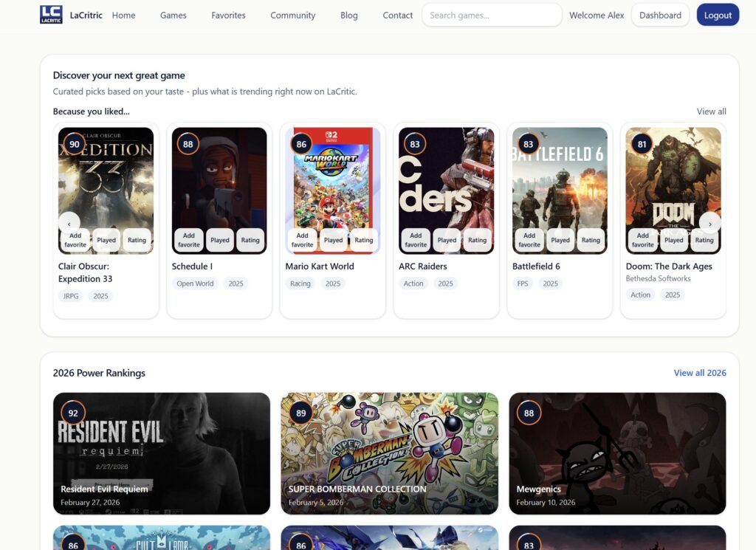756x550 pixels.
Task: Advance carousel with next arrow button
Action: [709, 223]
